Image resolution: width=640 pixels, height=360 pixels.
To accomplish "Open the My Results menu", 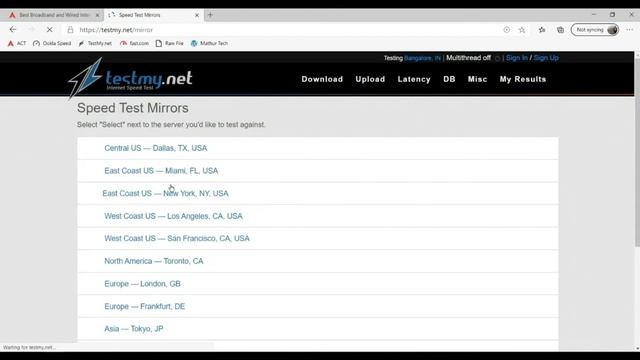I will [x=523, y=79].
